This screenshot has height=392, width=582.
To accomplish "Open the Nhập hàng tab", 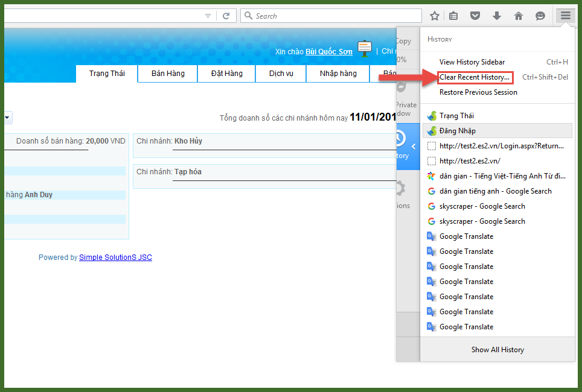I will (x=338, y=74).
